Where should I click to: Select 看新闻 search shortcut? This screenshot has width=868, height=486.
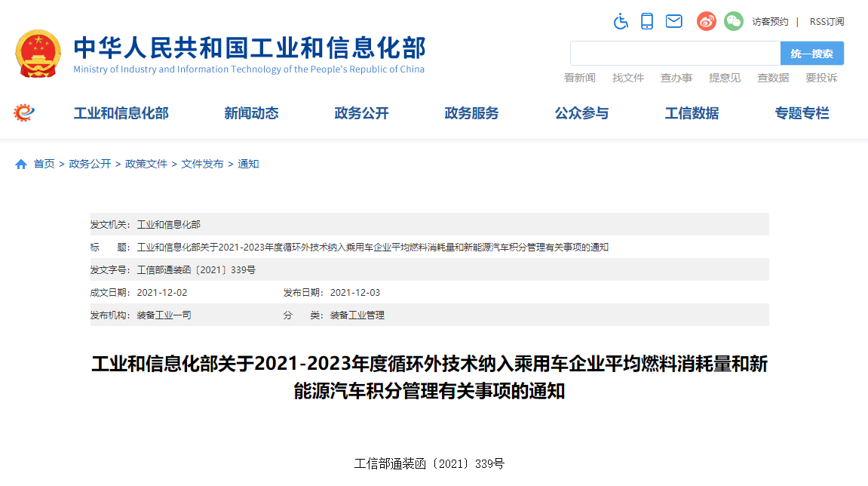coord(580,78)
